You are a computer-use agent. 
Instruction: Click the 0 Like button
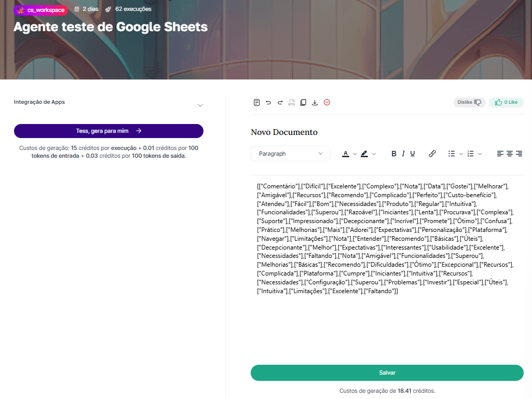(506, 102)
